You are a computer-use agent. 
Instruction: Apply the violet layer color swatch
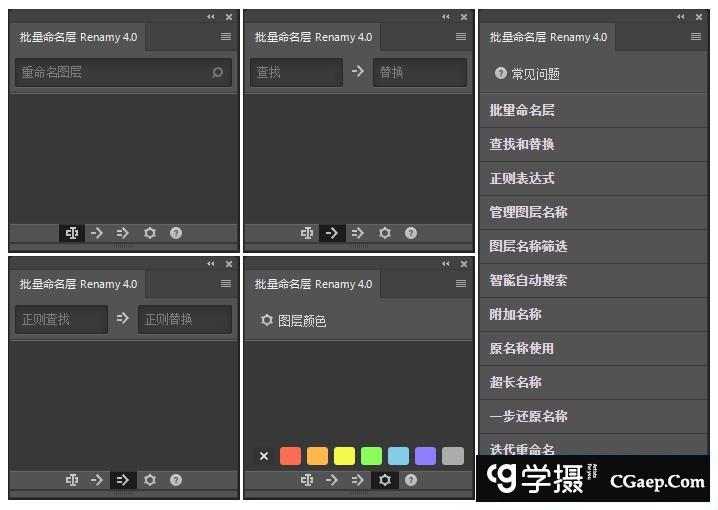click(425, 456)
